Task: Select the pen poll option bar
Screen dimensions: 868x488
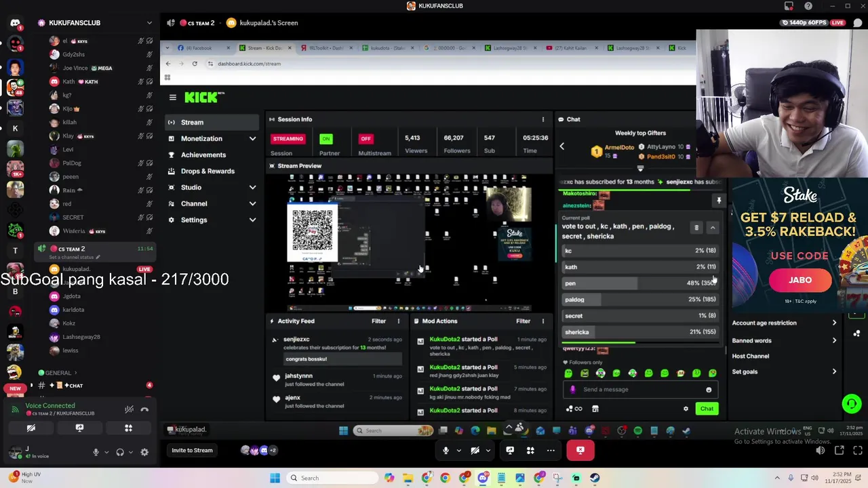Action: coord(639,283)
